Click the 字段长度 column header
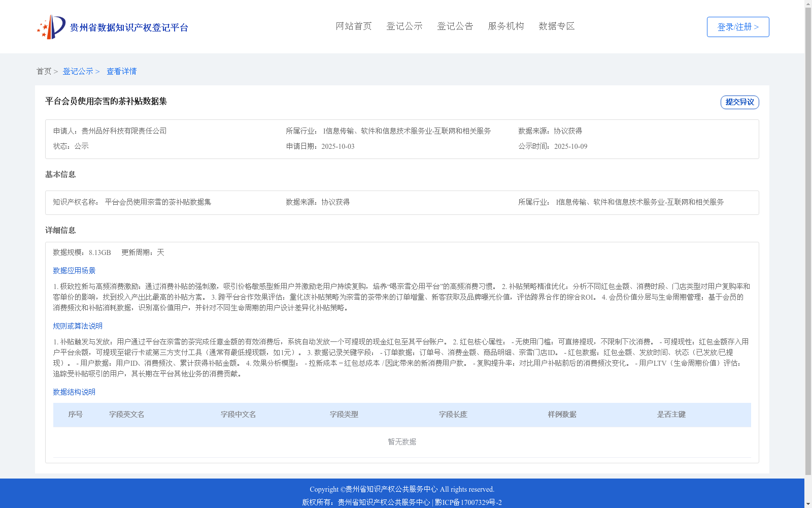Image resolution: width=812 pixels, height=508 pixels. click(453, 415)
